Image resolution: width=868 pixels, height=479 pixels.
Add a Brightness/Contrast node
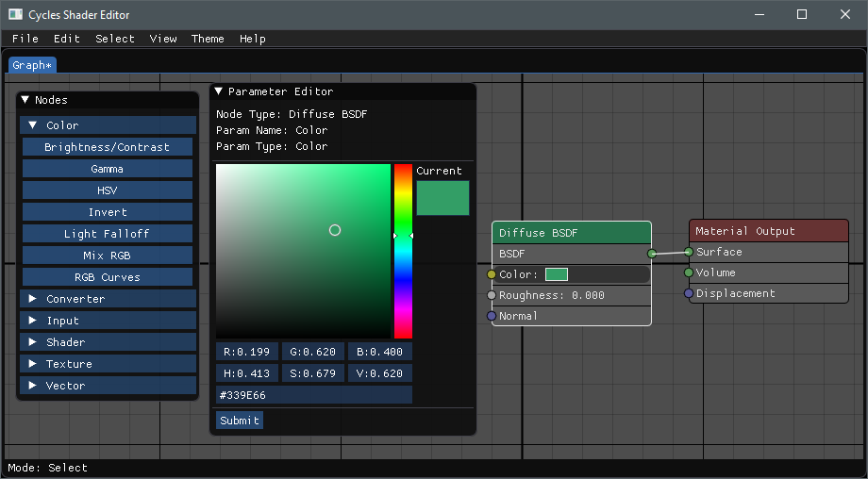[108, 146]
